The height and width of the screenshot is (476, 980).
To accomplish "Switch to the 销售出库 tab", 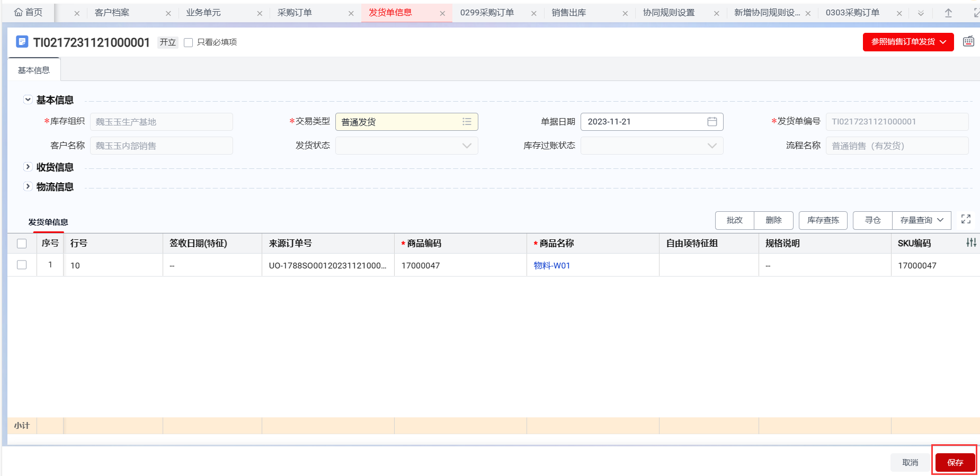I will [x=568, y=13].
